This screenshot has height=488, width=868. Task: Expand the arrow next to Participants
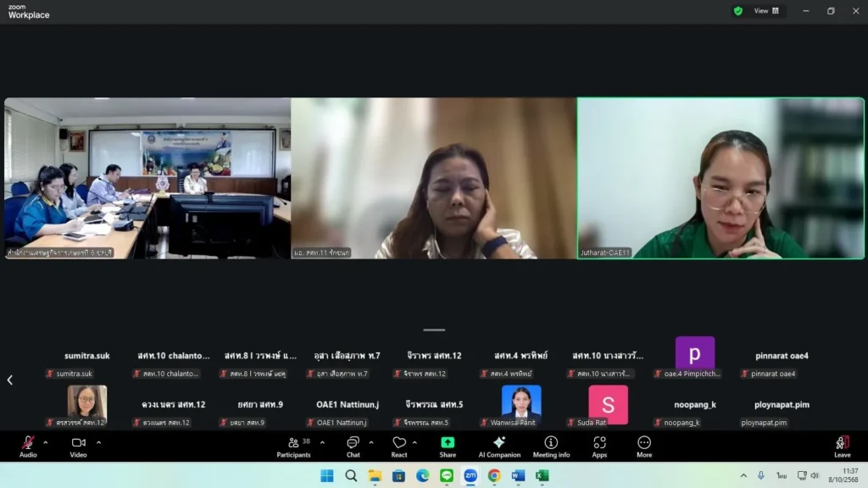(322, 442)
